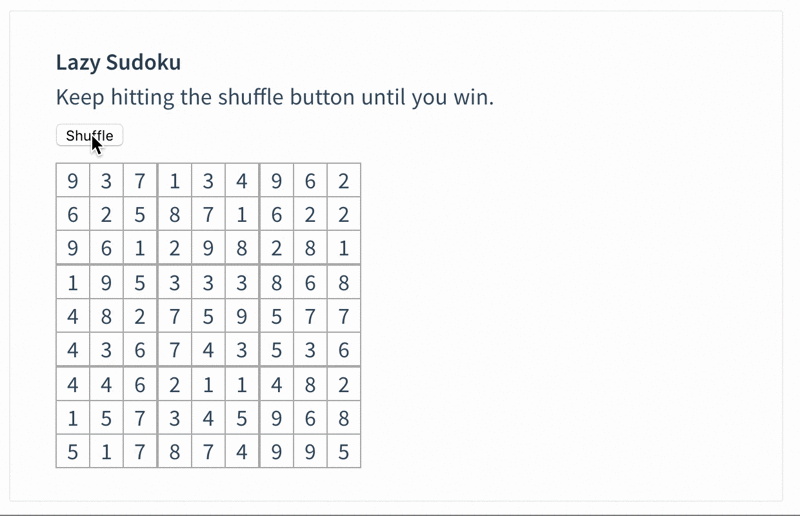Select the center cell of the grid containing 5

coord(208,316)
